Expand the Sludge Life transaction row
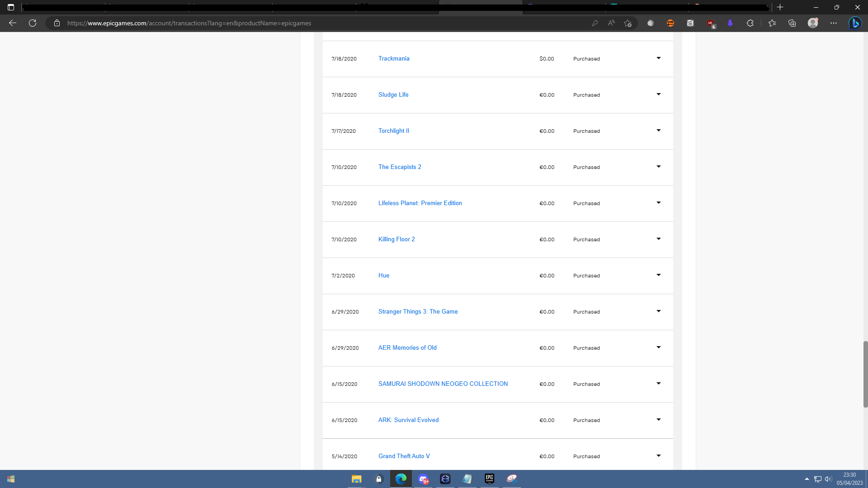The image size is (868, 488). pos(659,94)
